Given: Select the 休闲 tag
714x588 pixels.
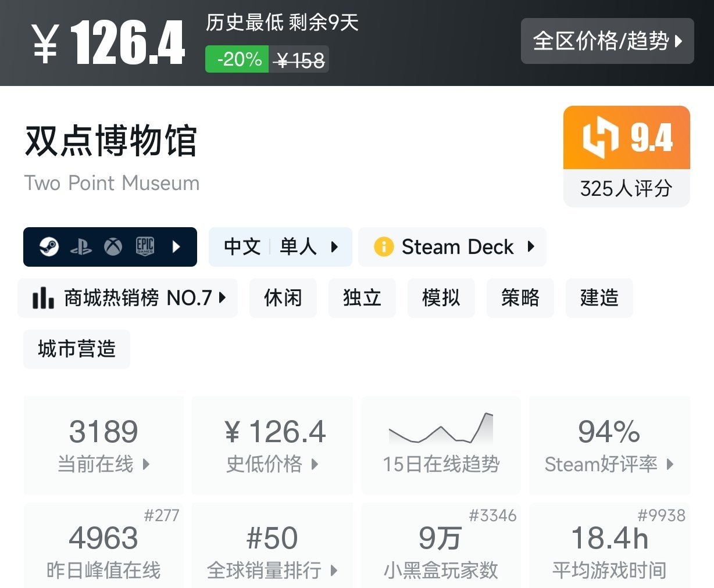Looking at the screenshot, I should tap(283, 298).
